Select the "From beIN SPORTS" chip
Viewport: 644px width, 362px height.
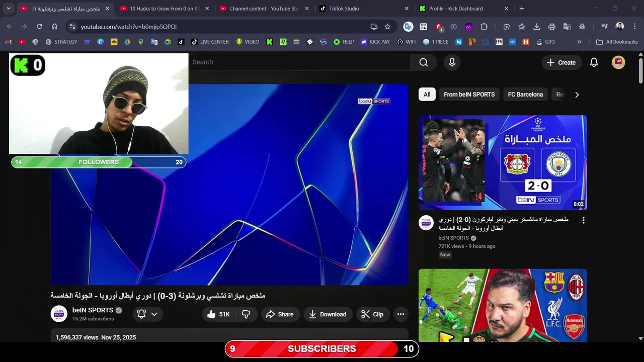pyautogui.click(x=469, y=95)
